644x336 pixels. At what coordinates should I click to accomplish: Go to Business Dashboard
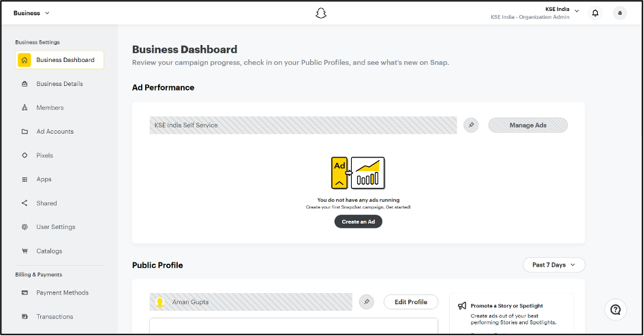pyautogui.click(x=59, y=60)
